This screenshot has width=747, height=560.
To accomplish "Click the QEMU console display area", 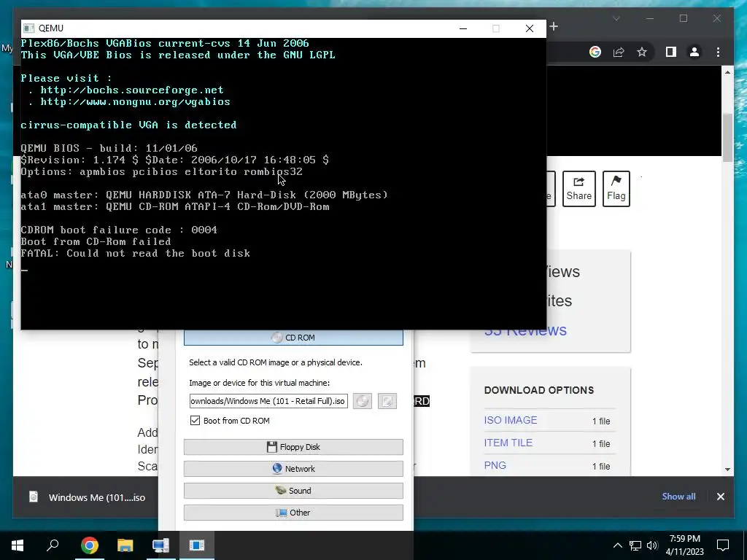I will coord(284,183).
